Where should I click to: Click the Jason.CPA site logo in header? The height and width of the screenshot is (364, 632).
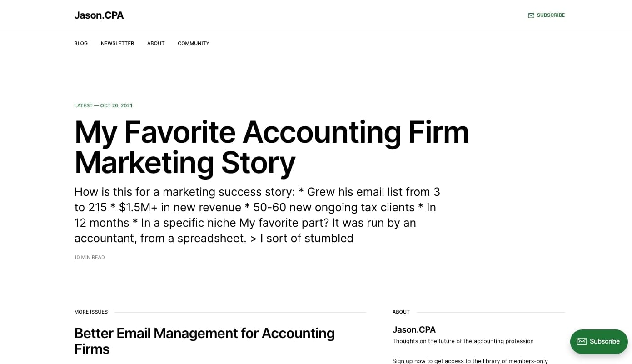99,15
